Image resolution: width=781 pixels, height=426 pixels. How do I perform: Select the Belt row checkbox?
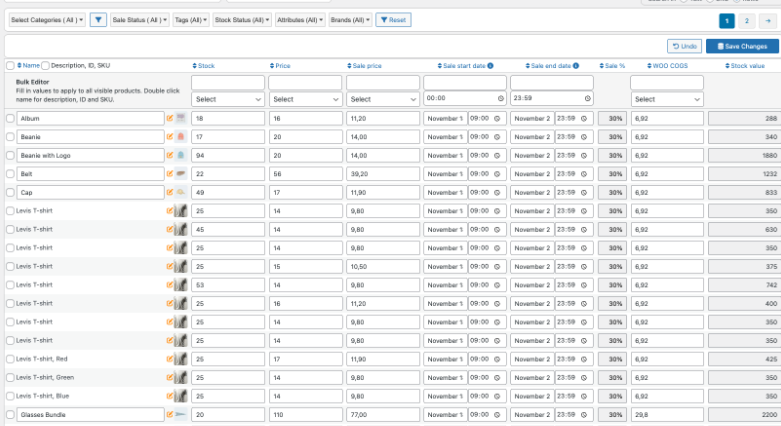coord(10,174)
